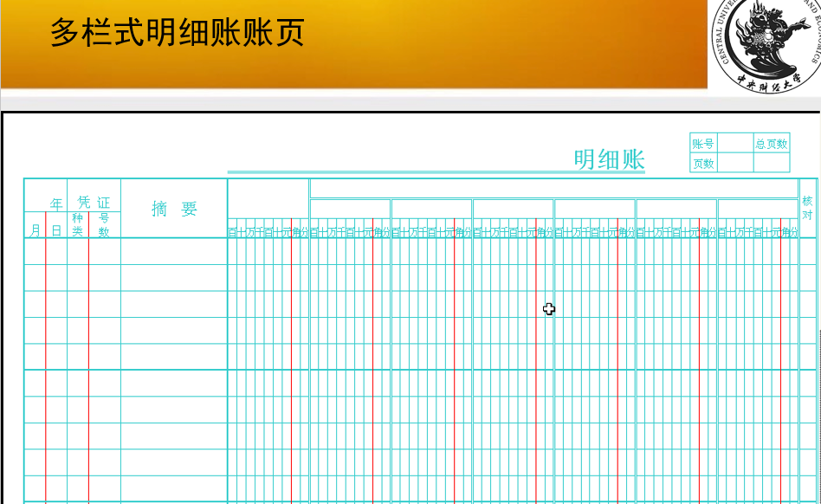Click the 页数 label cell
The height and width of the screenshot is (504, 821).
point(703,164)
